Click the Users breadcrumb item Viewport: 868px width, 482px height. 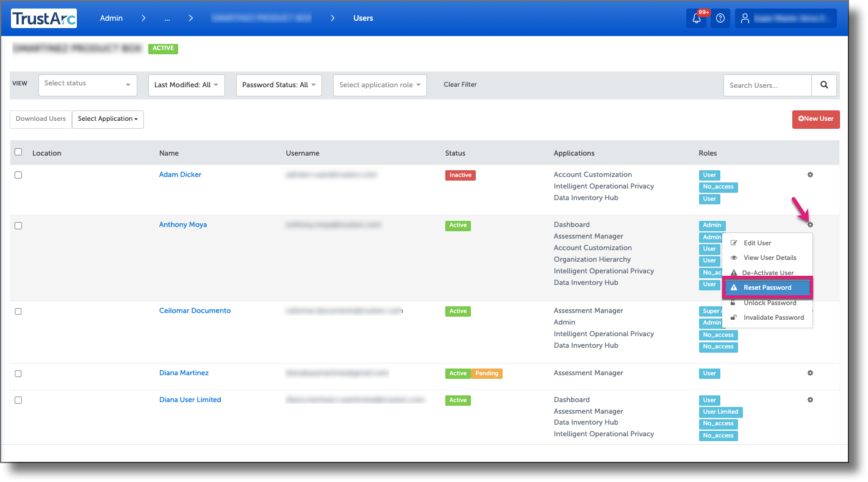[x=363, y=18]
